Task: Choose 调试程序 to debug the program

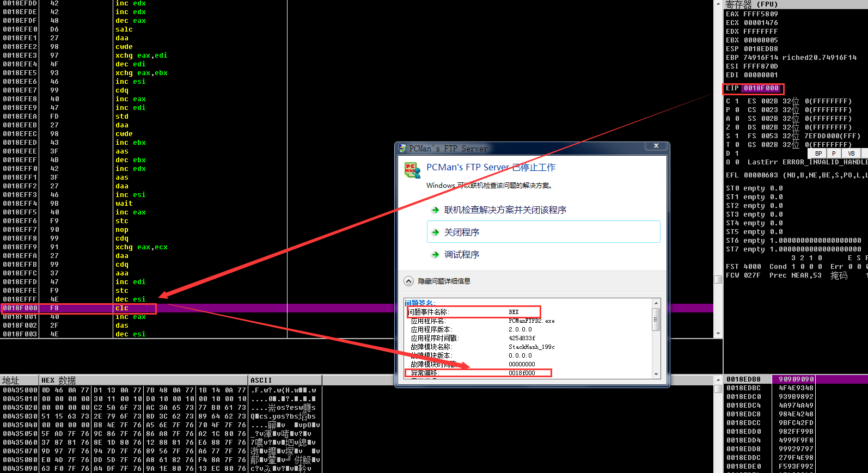Action: 462,255
